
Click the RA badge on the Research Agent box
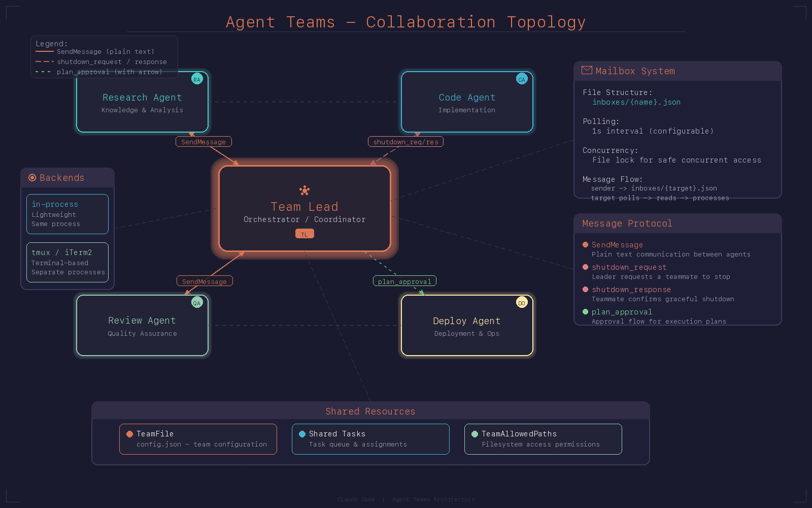(x=197, y=79)
